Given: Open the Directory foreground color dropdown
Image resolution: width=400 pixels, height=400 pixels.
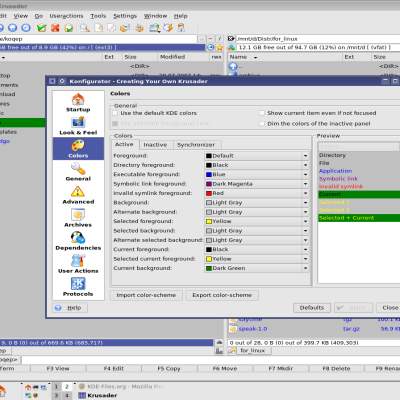Looking at the screenshot, I should pyautogui.click(x=256, y=165).
